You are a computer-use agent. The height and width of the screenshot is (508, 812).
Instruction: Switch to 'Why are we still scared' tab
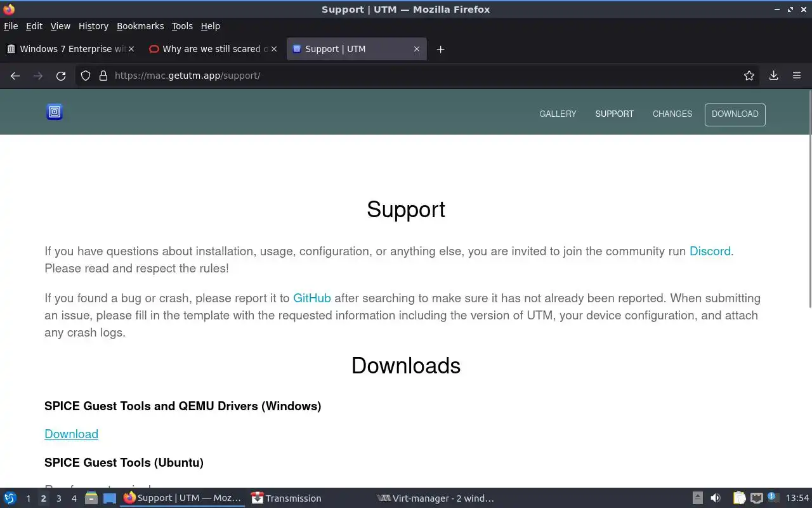click(x=213, y=49)
